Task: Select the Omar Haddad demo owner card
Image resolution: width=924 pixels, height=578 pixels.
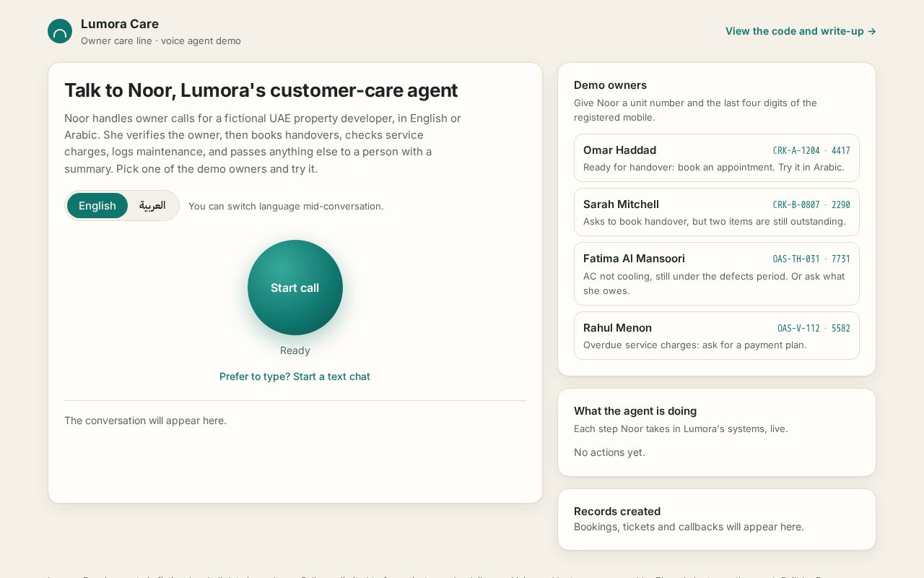Action: [x=717, y=158]
